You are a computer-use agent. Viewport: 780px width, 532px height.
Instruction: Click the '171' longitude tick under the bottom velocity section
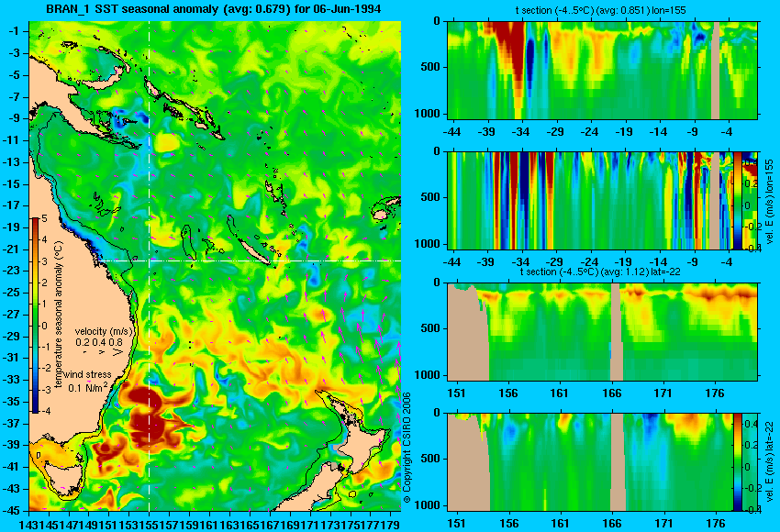(x=663, y=524)
